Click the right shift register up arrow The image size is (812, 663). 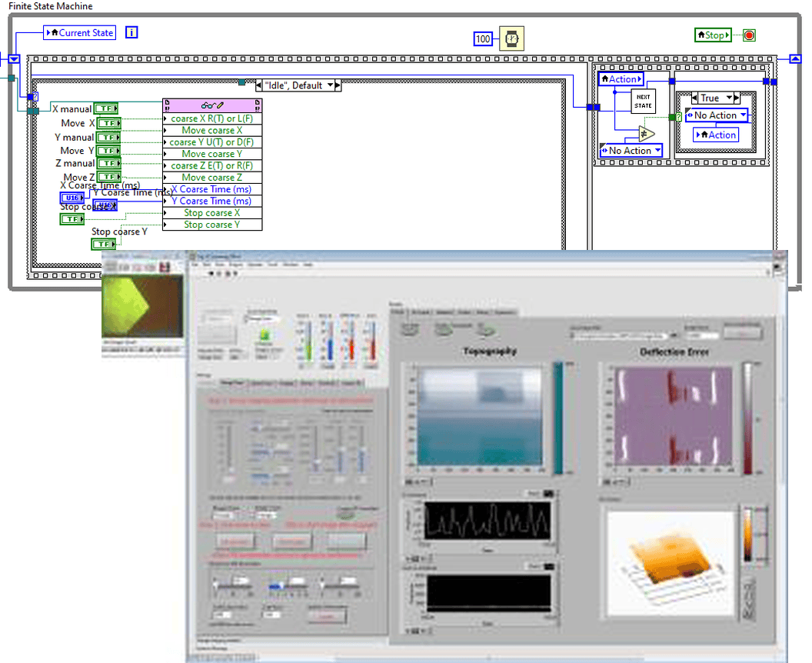coord(795,59)
